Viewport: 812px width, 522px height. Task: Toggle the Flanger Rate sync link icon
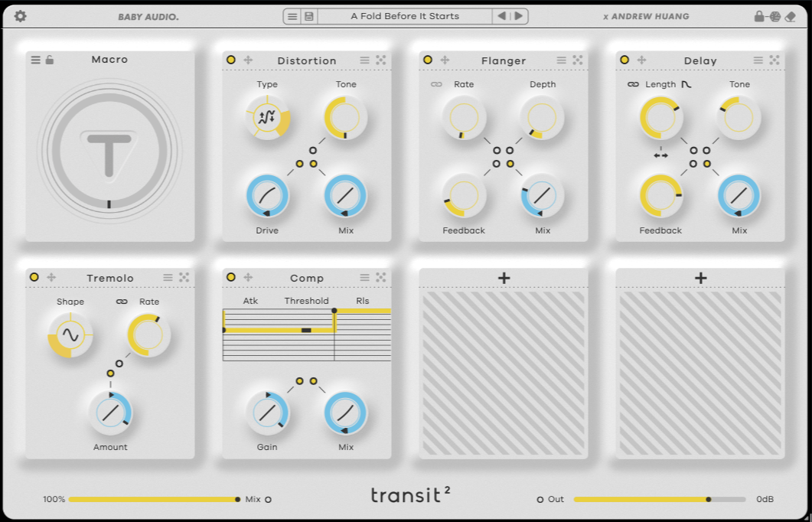436,84
